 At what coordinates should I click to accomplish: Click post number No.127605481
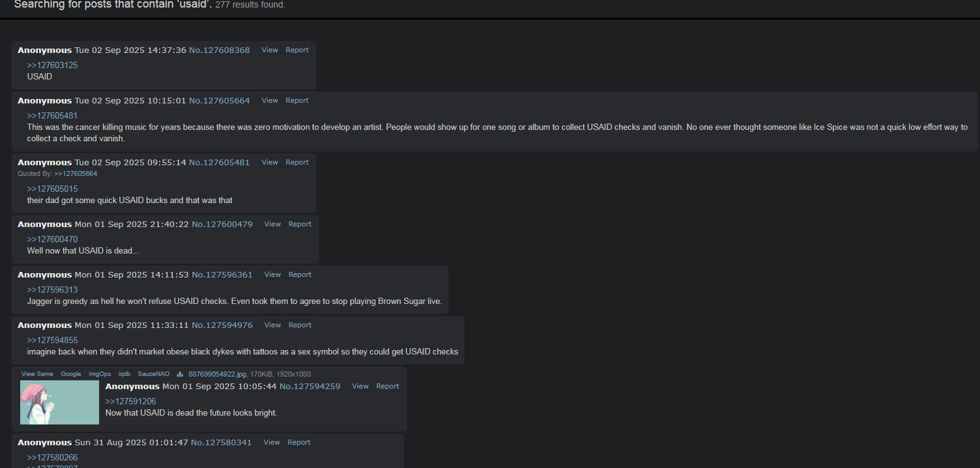coord(220,162)
